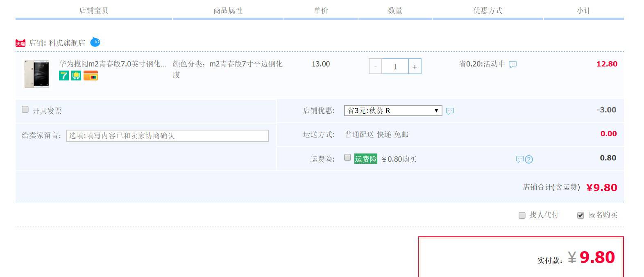Open the promo info bubble next to 省0.20:活动中
The image size is (644, 277).
pyautogui.click(x=512, y=64)
